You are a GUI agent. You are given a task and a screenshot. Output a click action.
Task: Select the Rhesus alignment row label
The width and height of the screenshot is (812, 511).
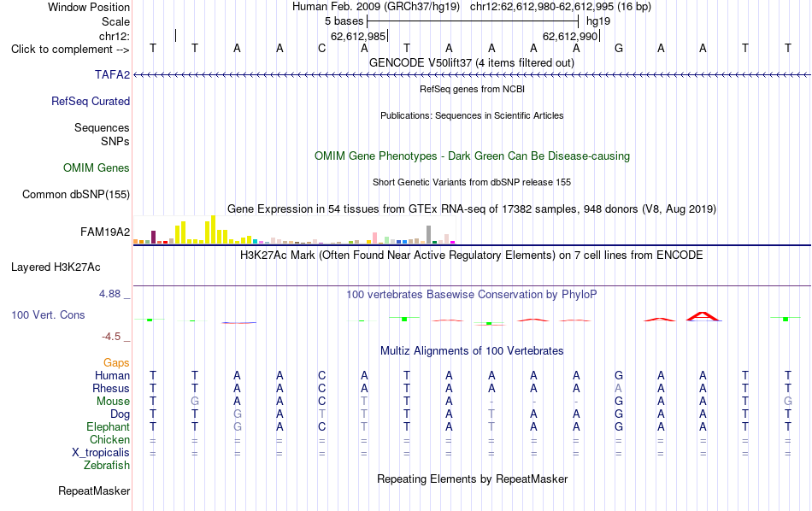(111, 389)
